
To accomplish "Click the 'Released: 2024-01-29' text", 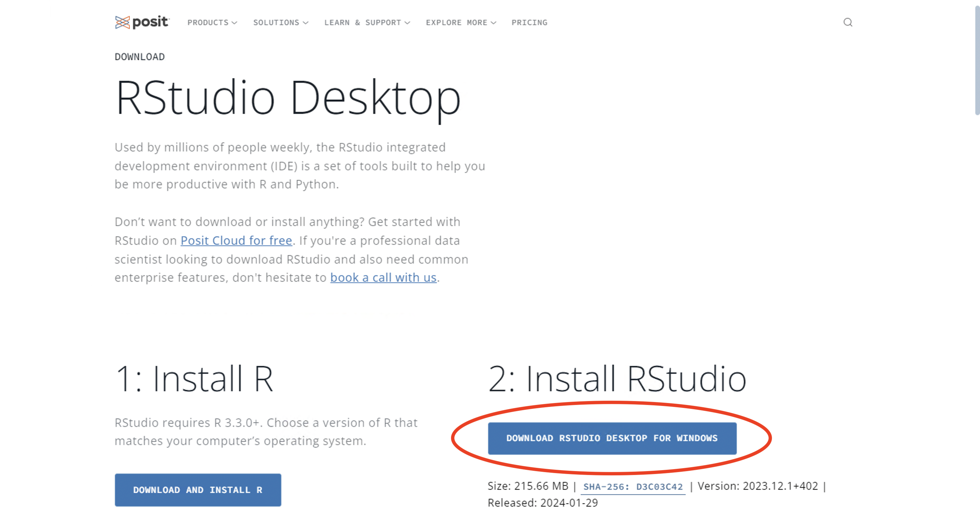I will pos(543,503).
